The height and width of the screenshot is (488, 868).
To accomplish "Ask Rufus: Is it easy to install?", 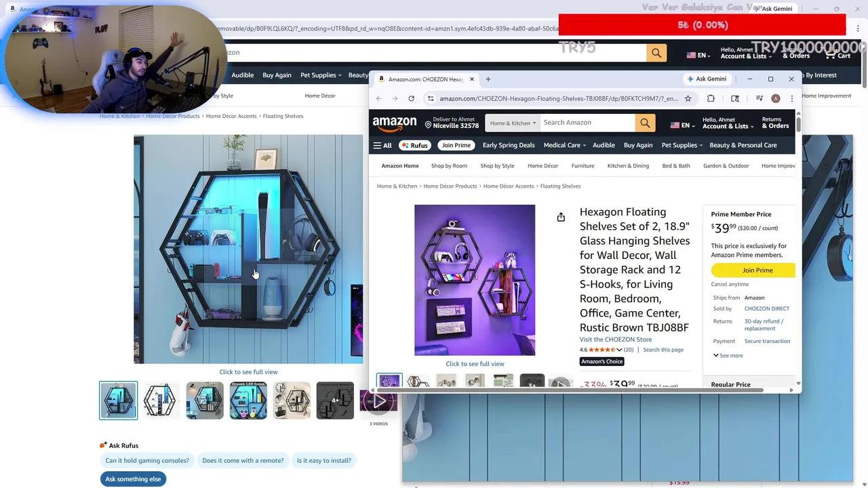I will (324, 460).
